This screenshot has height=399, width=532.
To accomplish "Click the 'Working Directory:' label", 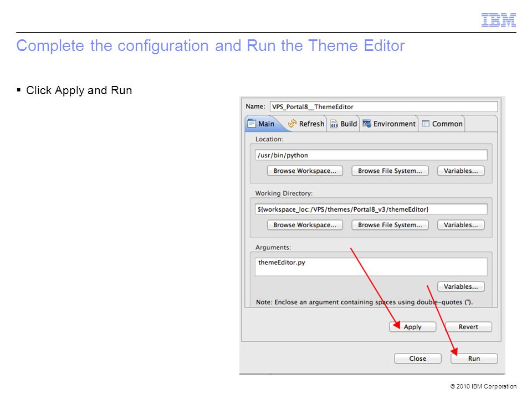I will tap(284, 193).
